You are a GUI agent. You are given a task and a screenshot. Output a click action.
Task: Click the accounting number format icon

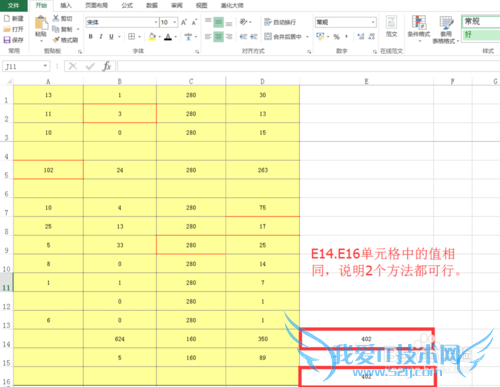[320, 36]
